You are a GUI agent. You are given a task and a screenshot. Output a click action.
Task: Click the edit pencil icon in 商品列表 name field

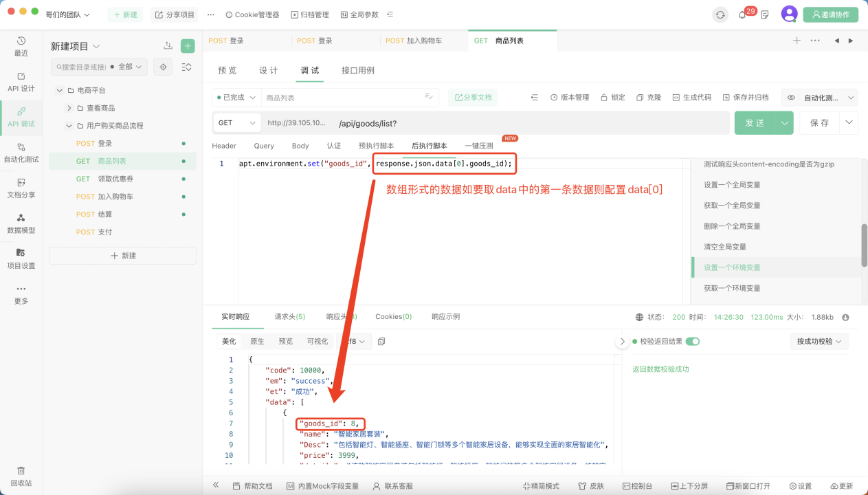[429, 97]
